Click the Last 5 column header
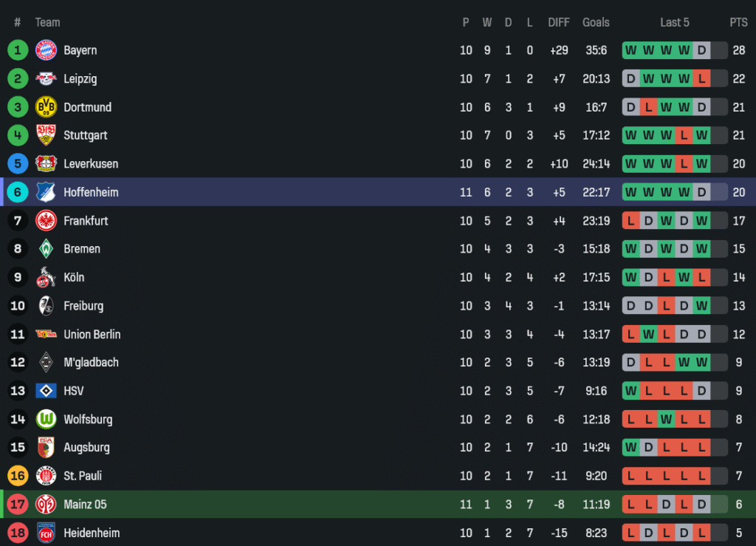Screen dimensions: 756x546 click(674, 22)
